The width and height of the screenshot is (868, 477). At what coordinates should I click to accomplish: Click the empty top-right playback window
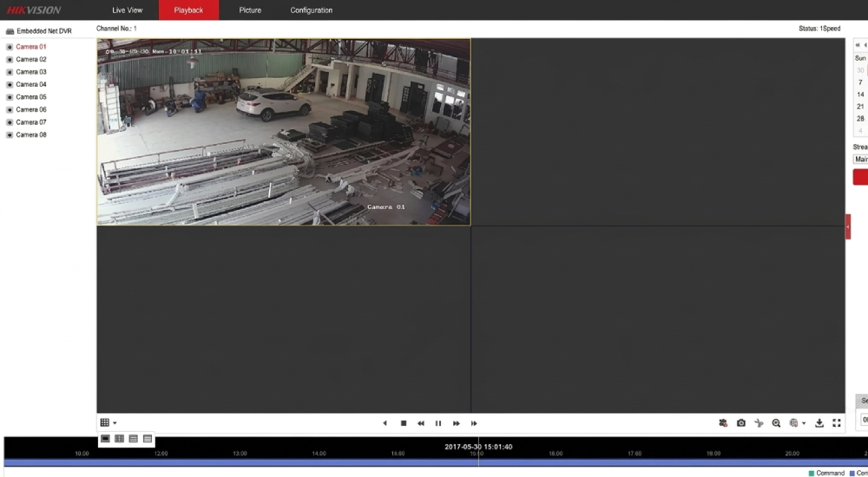pyautogui.click(x=658, y=132)
